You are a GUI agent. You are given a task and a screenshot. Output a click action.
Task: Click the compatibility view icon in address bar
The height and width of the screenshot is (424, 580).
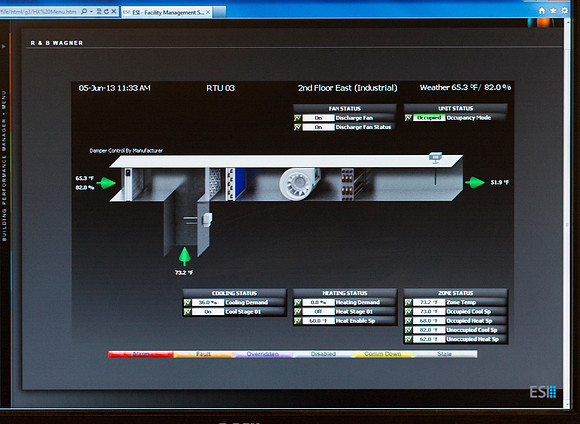[99, 11]
